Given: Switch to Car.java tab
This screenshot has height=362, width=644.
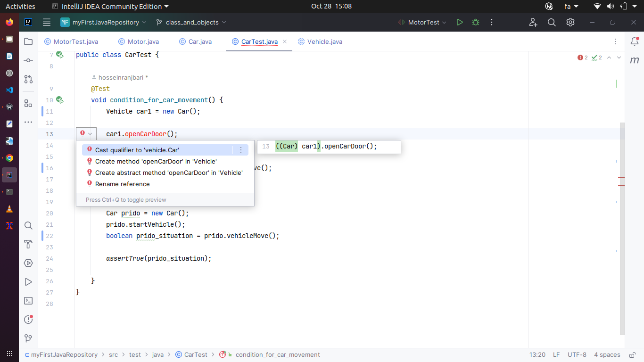Looking at the screenshot, I should (196, 41).
